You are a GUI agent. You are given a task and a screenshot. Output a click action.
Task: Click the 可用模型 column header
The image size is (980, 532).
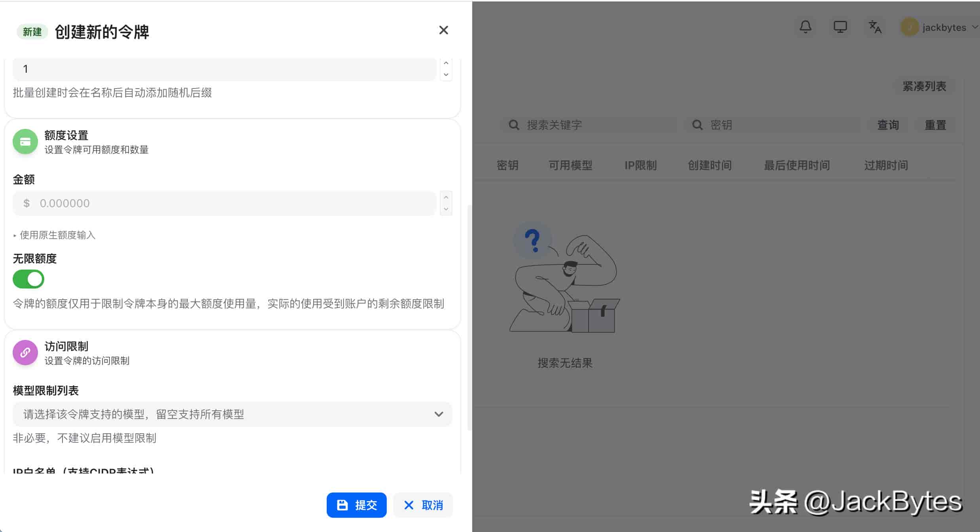570,165
